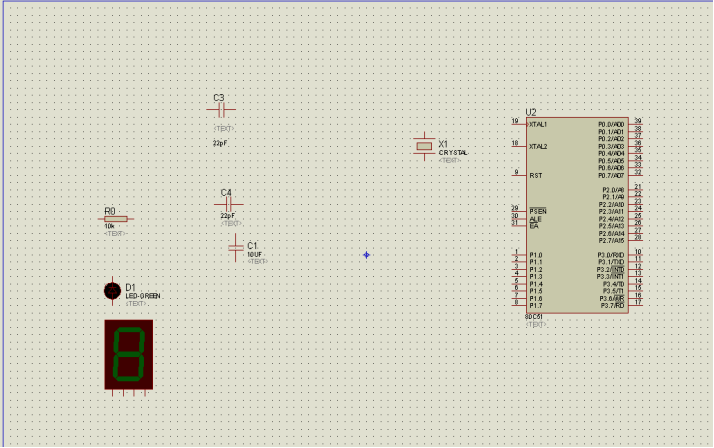
Task: Select the seven-segment display component
Action: 129,355
